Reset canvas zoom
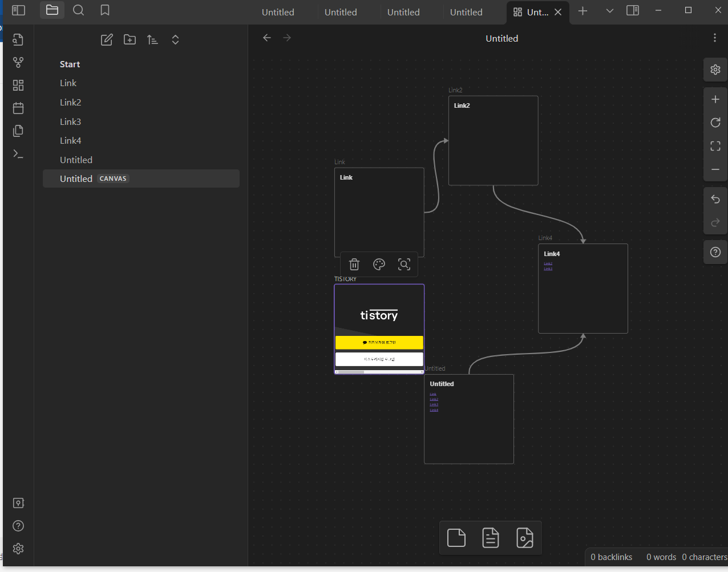Screen dimensions: 728x572 pos(715,123)
